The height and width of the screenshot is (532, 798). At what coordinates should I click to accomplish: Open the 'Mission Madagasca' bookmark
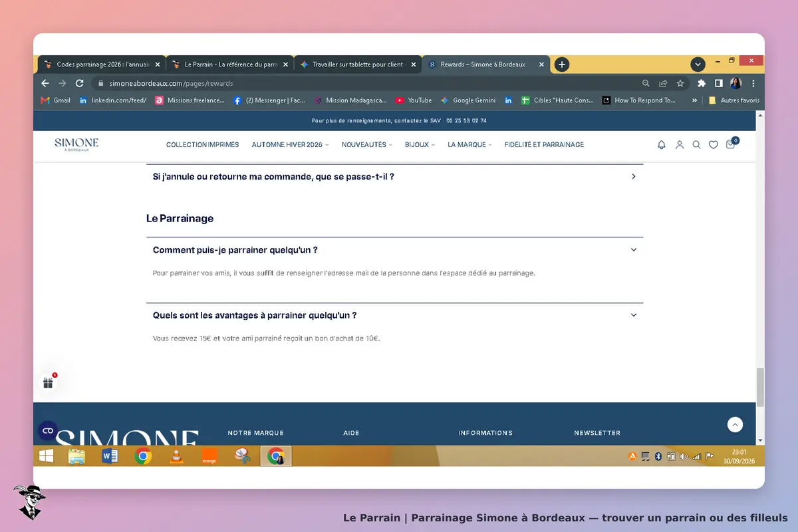(350, 100)
